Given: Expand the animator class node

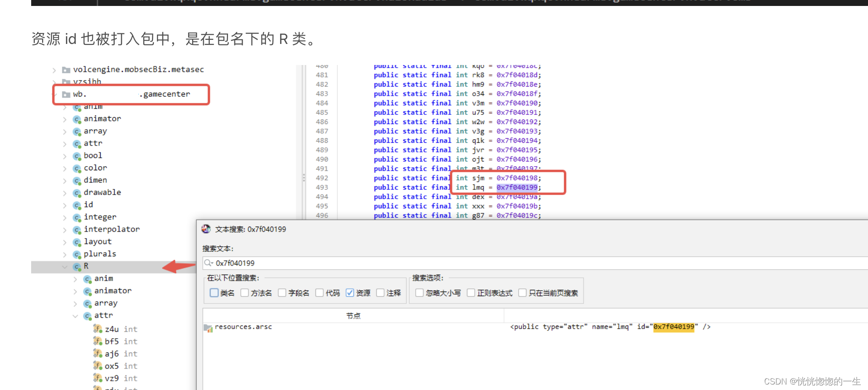Looking at the screenshot, I should (x=65, y=119).
